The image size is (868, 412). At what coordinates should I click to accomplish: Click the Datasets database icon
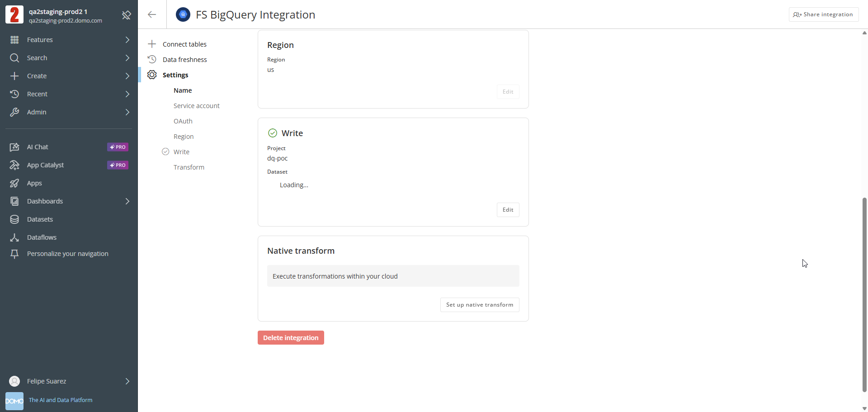14,219
